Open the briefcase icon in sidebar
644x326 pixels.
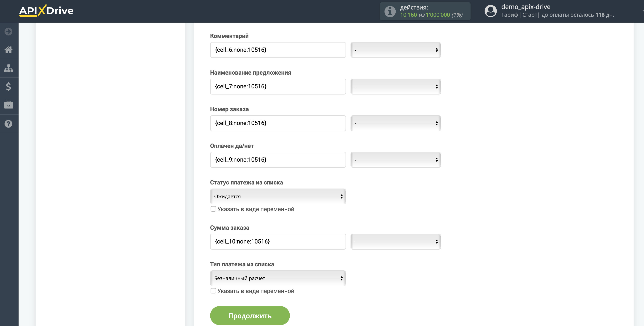pyautogui.click(x=9, y=105)
